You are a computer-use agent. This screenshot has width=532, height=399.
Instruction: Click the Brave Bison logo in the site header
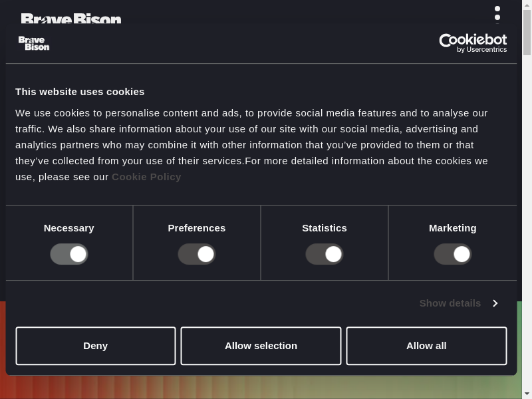pos(71,19)
